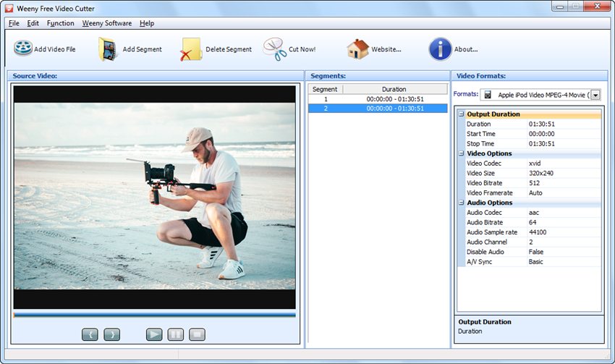The width and height of the screenshot is (615, 364).
Task: Click the About info icon
Action: [x=440, y=49]
